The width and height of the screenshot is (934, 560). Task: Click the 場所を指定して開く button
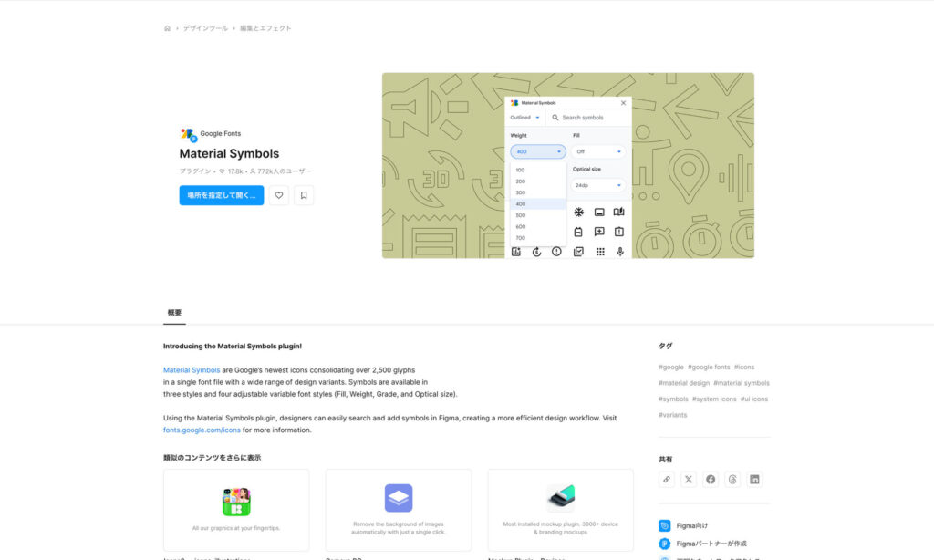222,195
